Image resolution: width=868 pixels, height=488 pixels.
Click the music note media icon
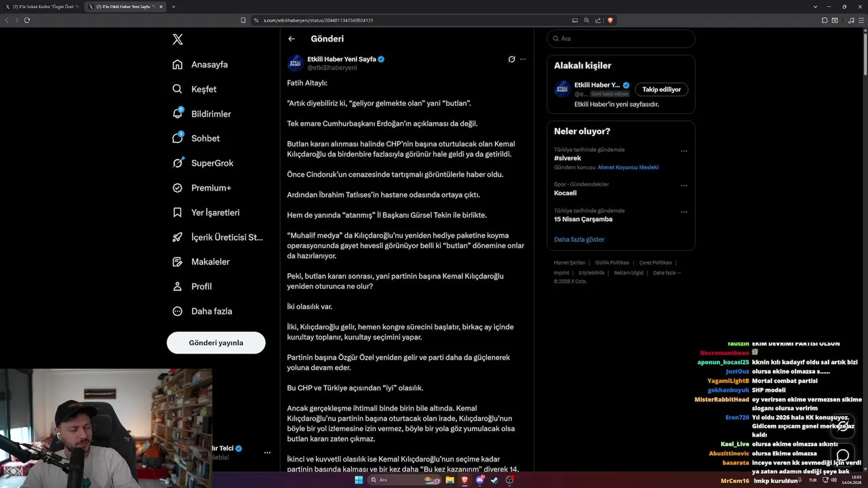pyautogui.click(x=851, y=20)
